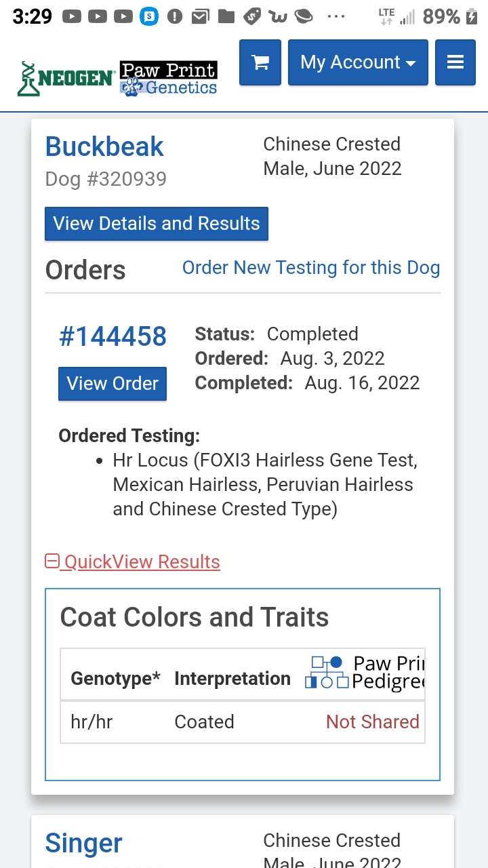Image resolution: width=488 pixels, height=868 pixels.
Task: Click the Not Shared pedigree status
Action: (372, 722)
